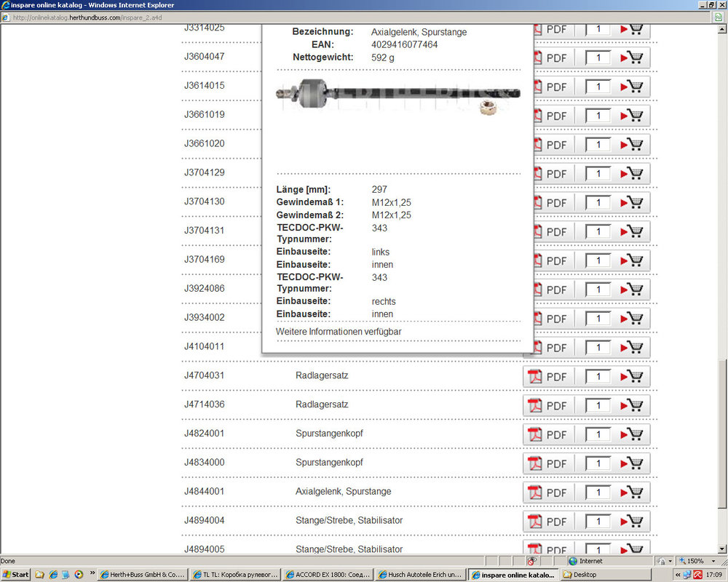Switch to the 'Herth+Buss GmbH & Co' taskbar window

pos(143,575)
